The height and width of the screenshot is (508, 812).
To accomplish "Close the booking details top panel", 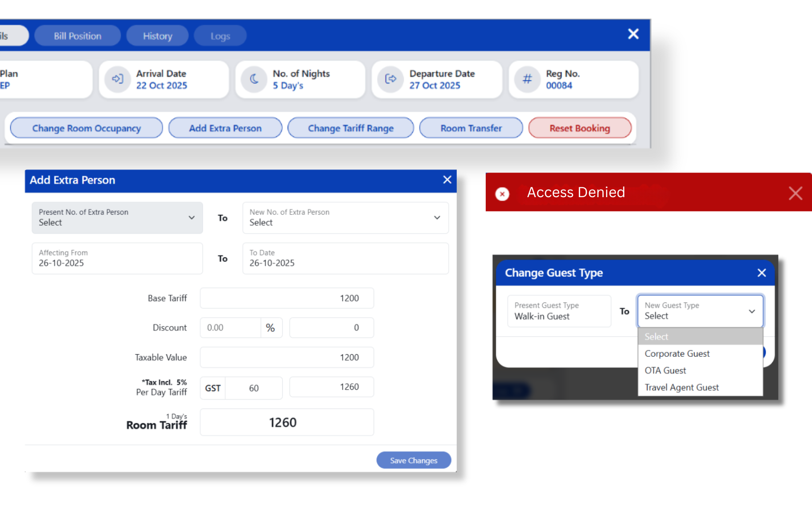I will click(x=633, y=34).
